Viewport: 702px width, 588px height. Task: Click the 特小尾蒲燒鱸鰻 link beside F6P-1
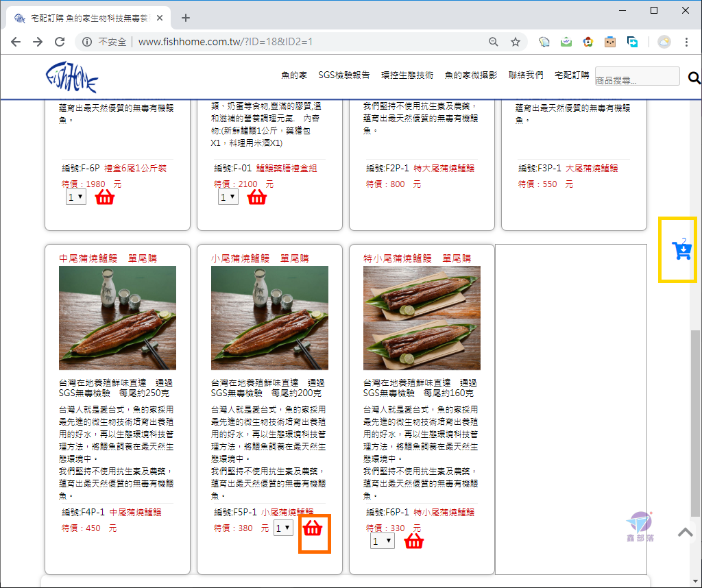tap(444, 513)
